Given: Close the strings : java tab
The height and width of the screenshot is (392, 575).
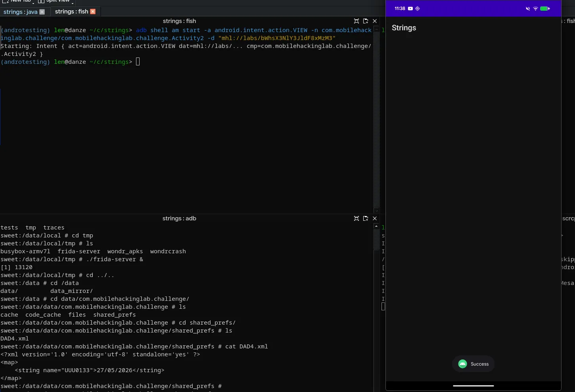Looking at the screenshot, I should click(42, 12).
